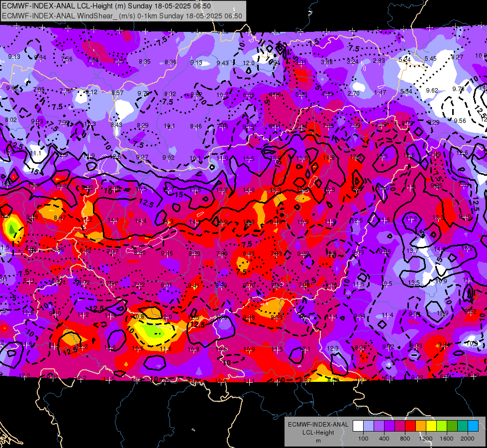This screenshot has height=448, width=487.
Task: Click the unit label 'm' in legend
Action: point(318,441)
